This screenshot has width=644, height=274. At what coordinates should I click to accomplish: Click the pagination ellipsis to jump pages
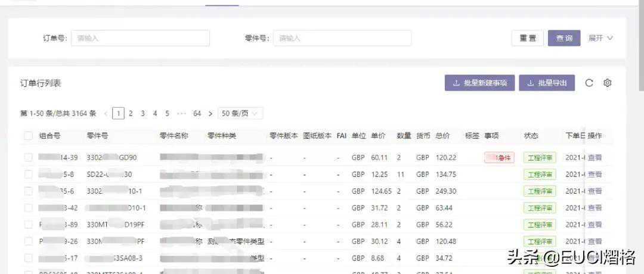tap(182, 113)
